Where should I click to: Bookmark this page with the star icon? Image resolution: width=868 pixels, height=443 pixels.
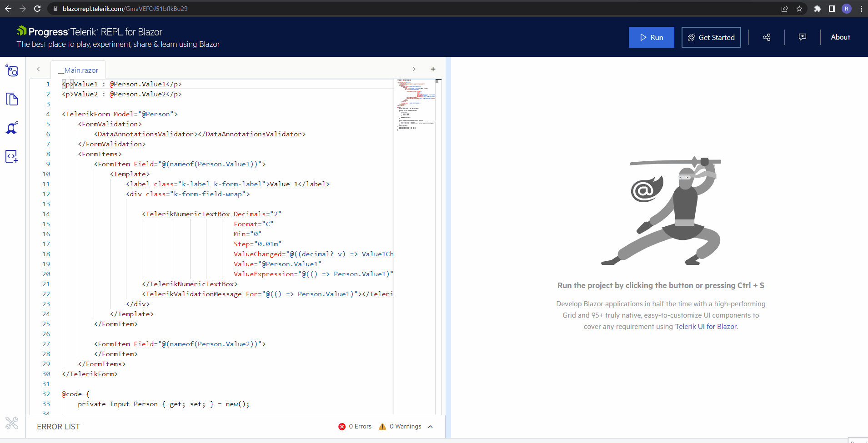click(x=799, y=9)
